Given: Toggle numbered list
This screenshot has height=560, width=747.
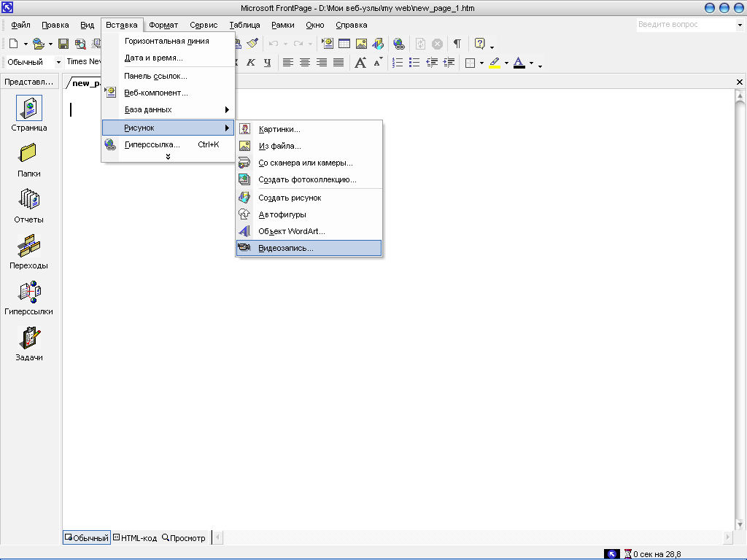Looking at the screenshot, I should [398, 63].
